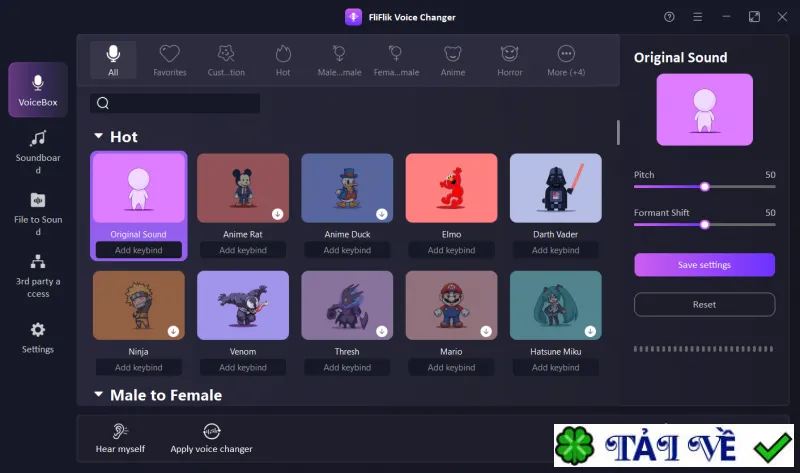
Task: Download the Mario voice
Action: point(486,331)
